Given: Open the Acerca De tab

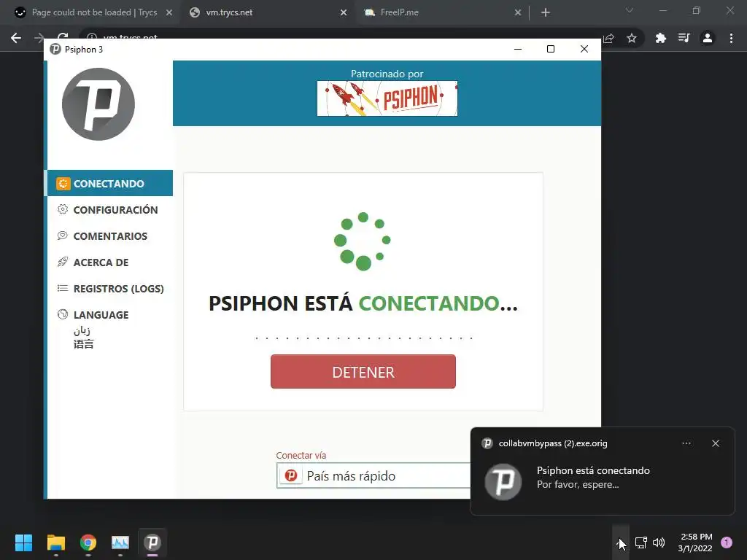Looking at the screenshot, I should [109, 262].
